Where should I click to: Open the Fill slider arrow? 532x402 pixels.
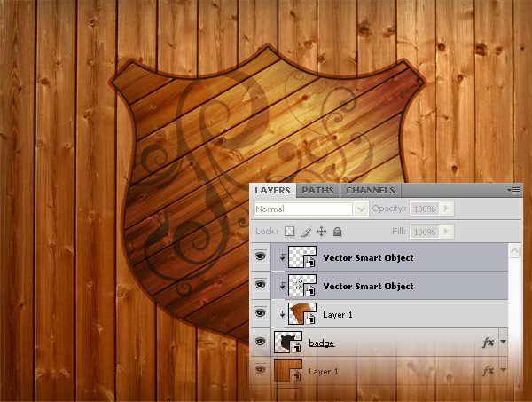pos(446,232)
